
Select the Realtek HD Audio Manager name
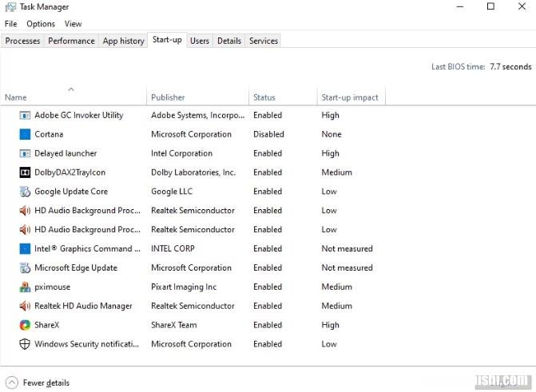[x=83, y=307]
